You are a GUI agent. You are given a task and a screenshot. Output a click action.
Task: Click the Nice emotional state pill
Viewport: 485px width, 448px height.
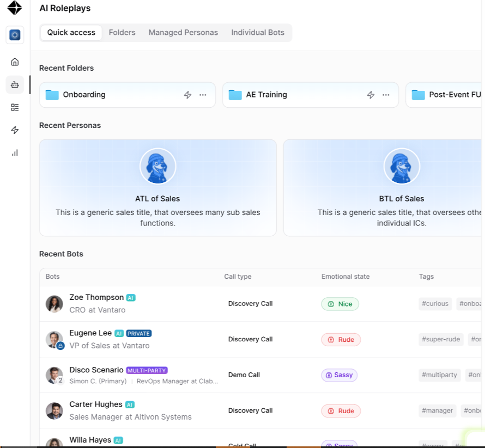click(340, 304)
